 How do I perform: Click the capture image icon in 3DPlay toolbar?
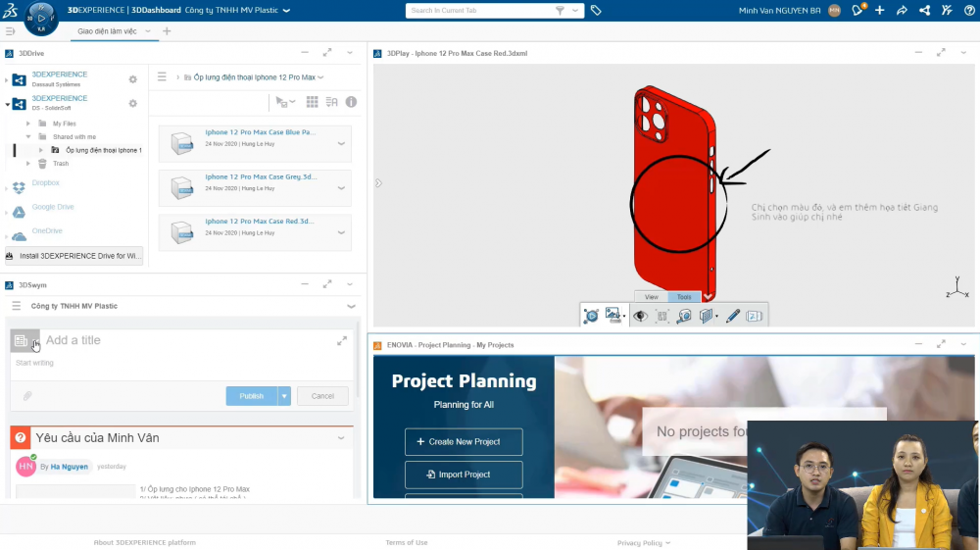click(613, 316)
